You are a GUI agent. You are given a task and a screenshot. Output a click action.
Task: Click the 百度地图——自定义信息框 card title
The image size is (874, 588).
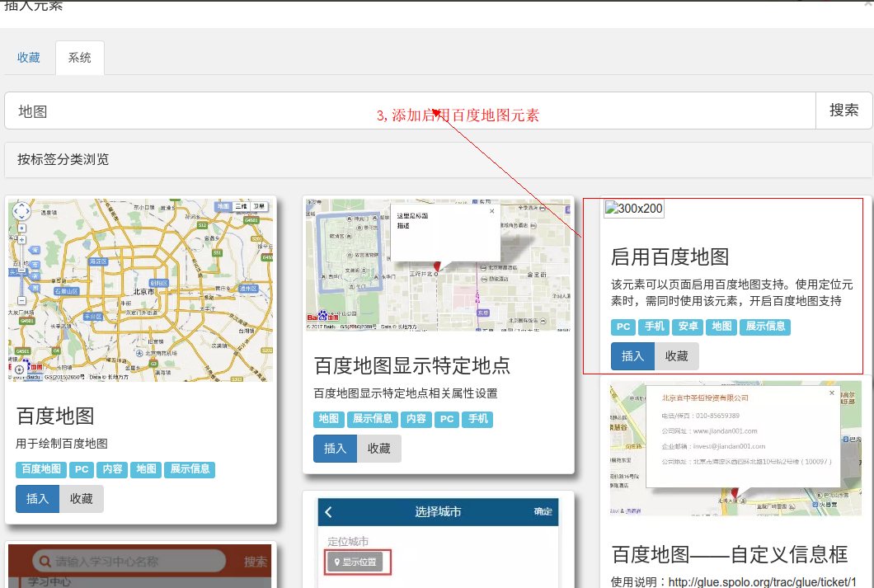tap(730, 554)
